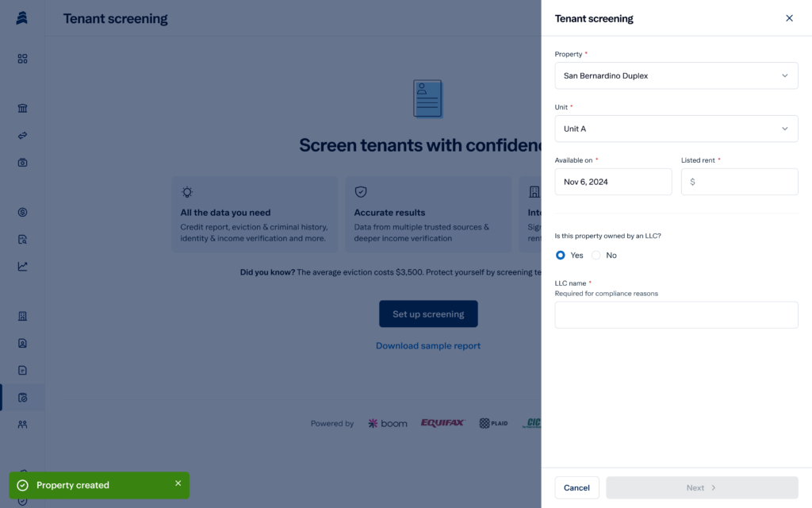The image size is (812, 508).
Task: Open the tenants people icon in sidebar
Action: click(x=22, y=424)
